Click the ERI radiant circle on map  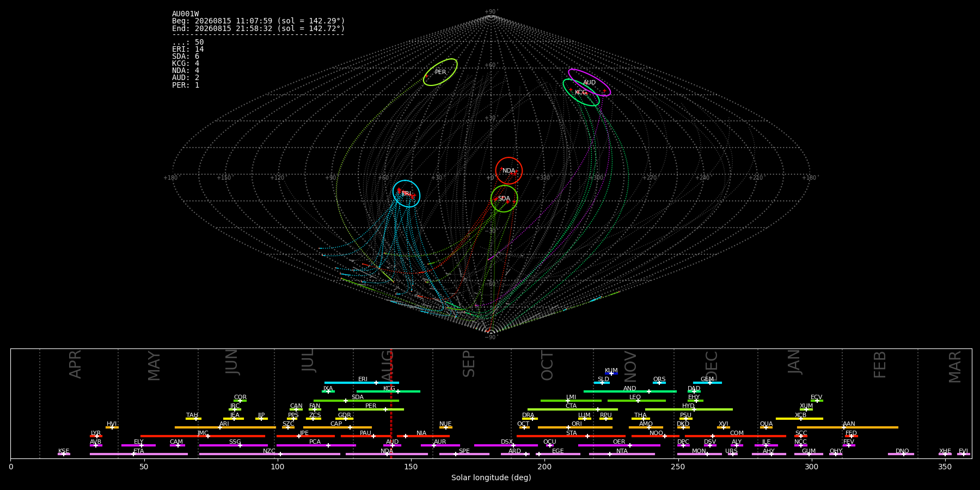pyautogui.click(x=406, y=194)
